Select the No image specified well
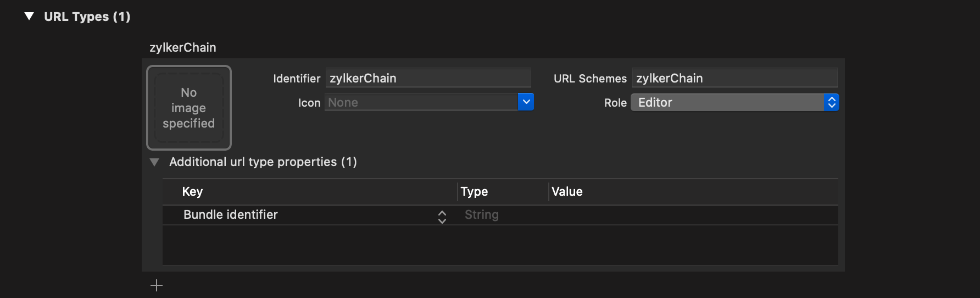This screenshot has height=298, width=980. tap(189, 108)
